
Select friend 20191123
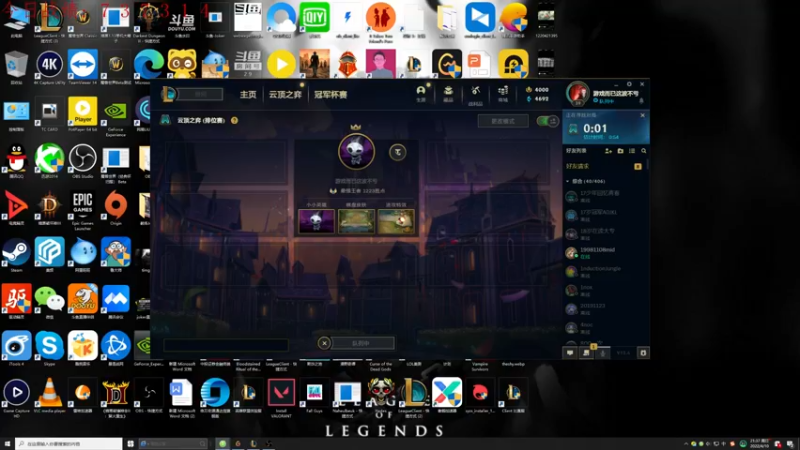604,309
